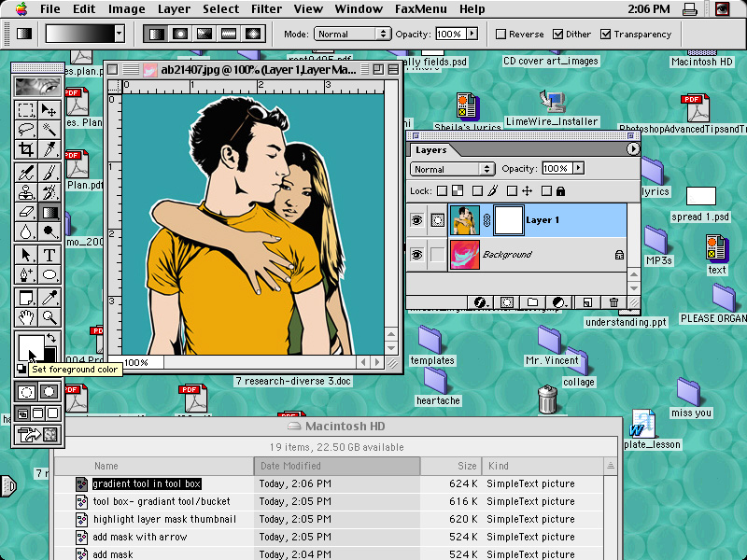Screen dimensions: 747x560
Task: Delete layer using trash icon
Action: click(613, 302)
